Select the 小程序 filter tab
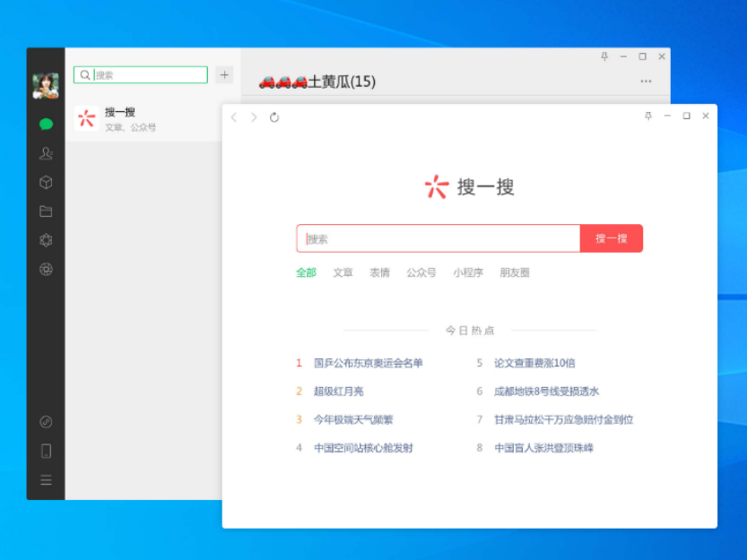Image resolution: width=747 pixels, height=560 pixels. (x=468, y=272)
